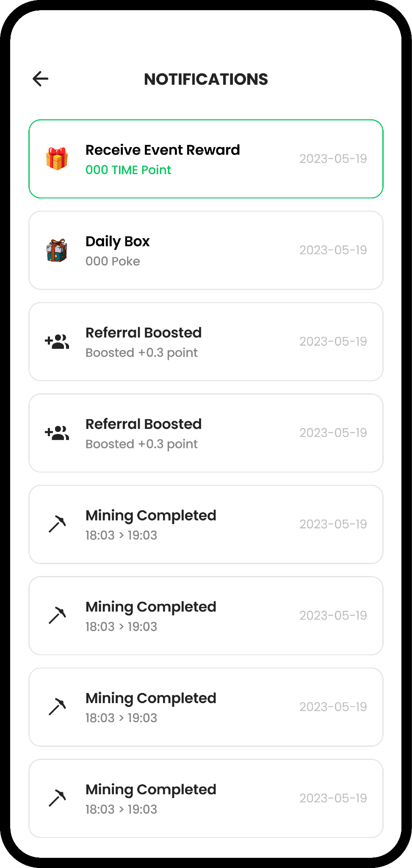Open the last Mining Completed title
Image resolution: width=412 pixels, height=868 pixels.
[x=151, y=790]
